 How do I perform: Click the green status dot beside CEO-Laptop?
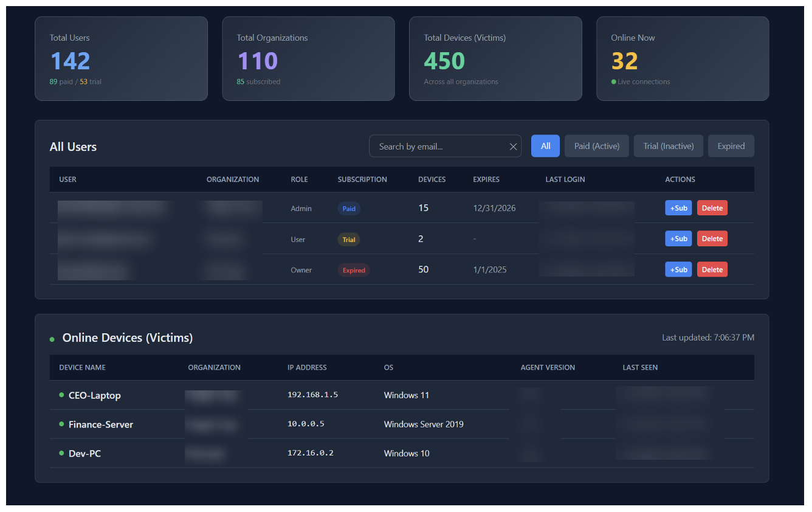coord(61,395)
